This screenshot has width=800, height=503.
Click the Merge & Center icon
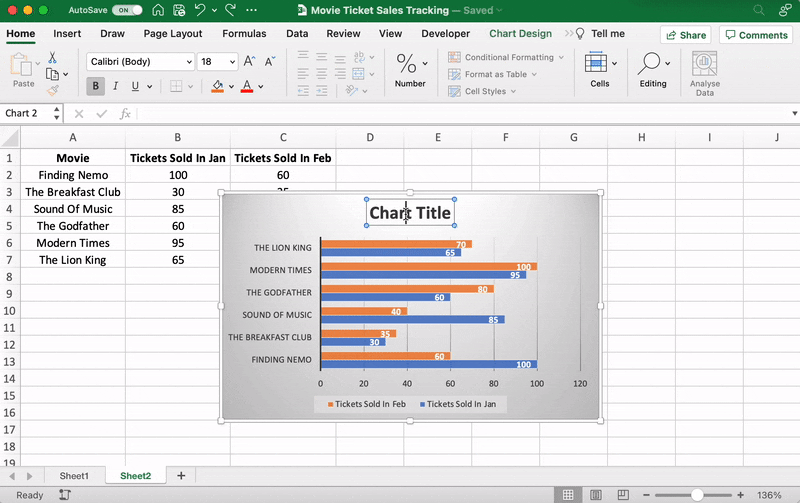tap(359, 74)
